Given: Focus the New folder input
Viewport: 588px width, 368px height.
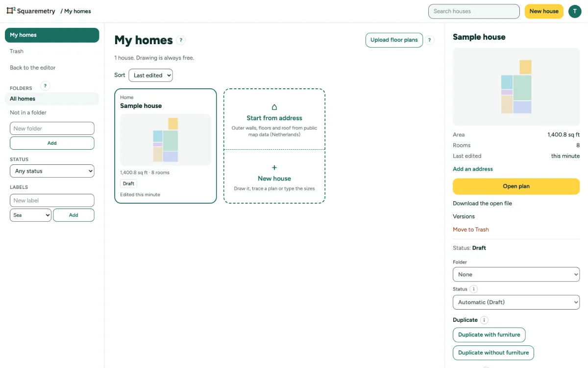Looking at the screenshot, I should click(52, 129).
